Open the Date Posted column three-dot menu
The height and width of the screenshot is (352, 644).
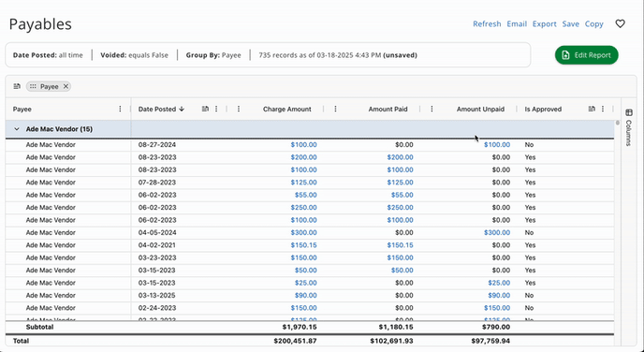coord(216,109)
